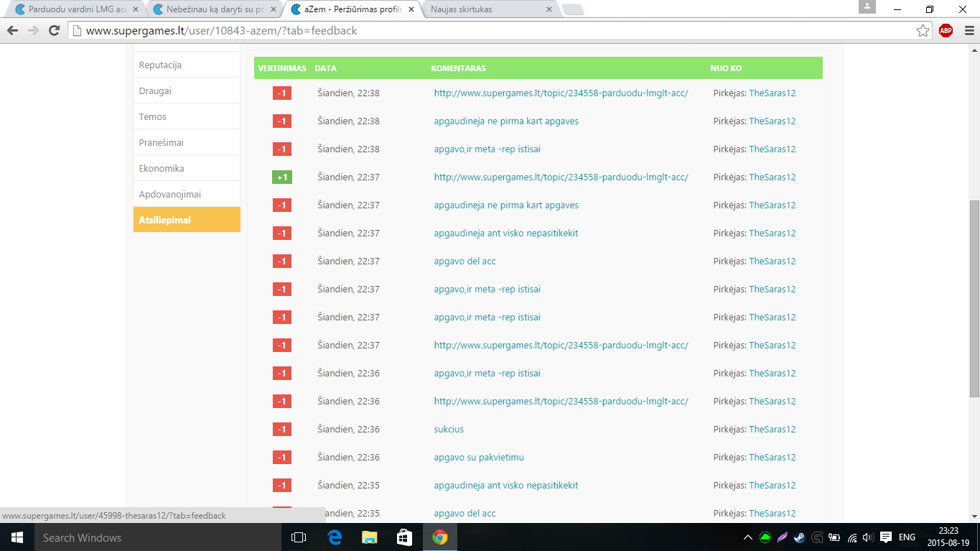The width and height of the screenshot is (980, 551).
Task: Reload the page using the refresh icon
Action: 54,31
